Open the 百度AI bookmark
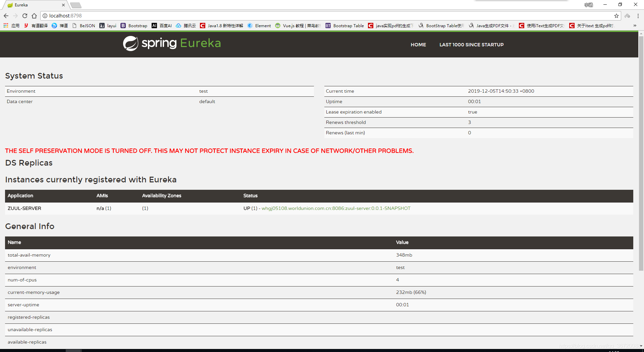644x352 pixels. click(162, 26)
